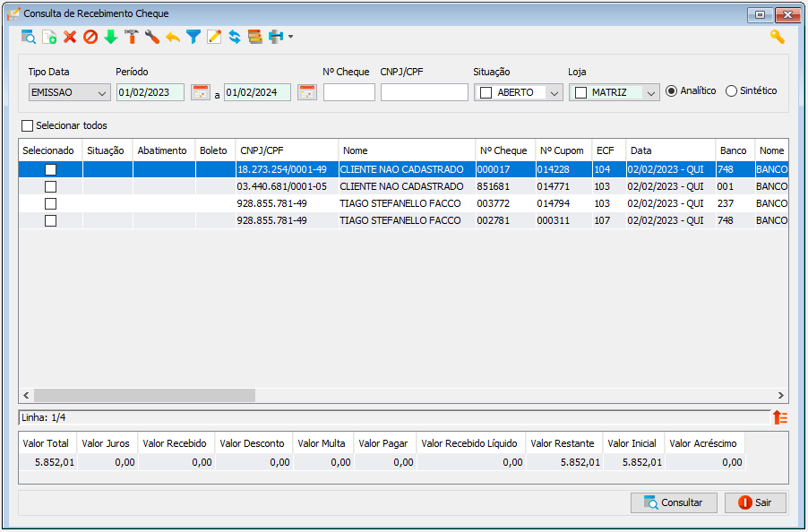808x532 pixels.
Task: Click the Sair button
Action: 755,502
